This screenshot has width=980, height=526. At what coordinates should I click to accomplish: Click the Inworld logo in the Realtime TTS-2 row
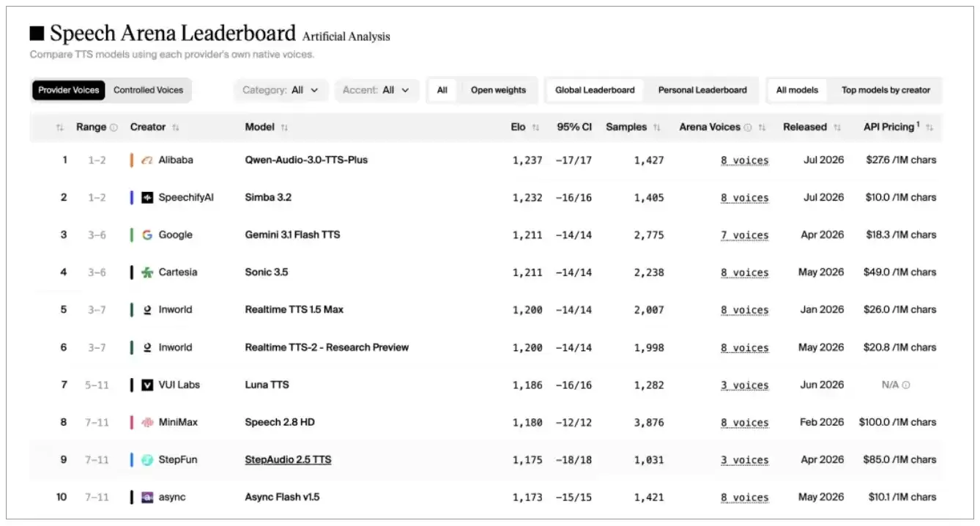point(147,347)
